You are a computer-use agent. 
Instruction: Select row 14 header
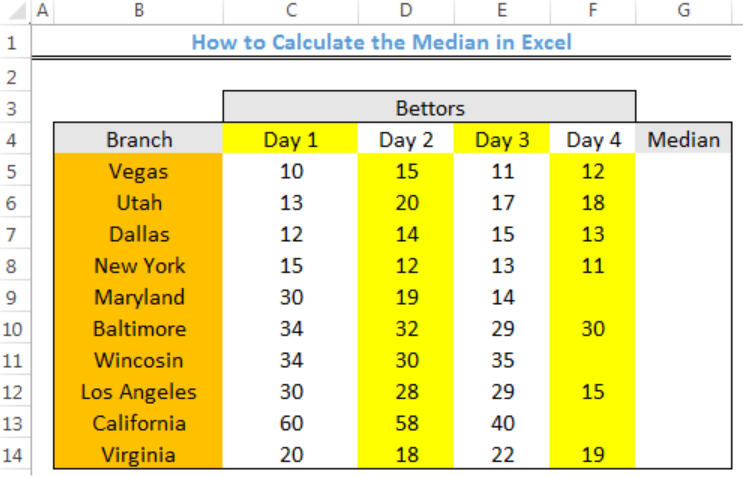[12, 455]
